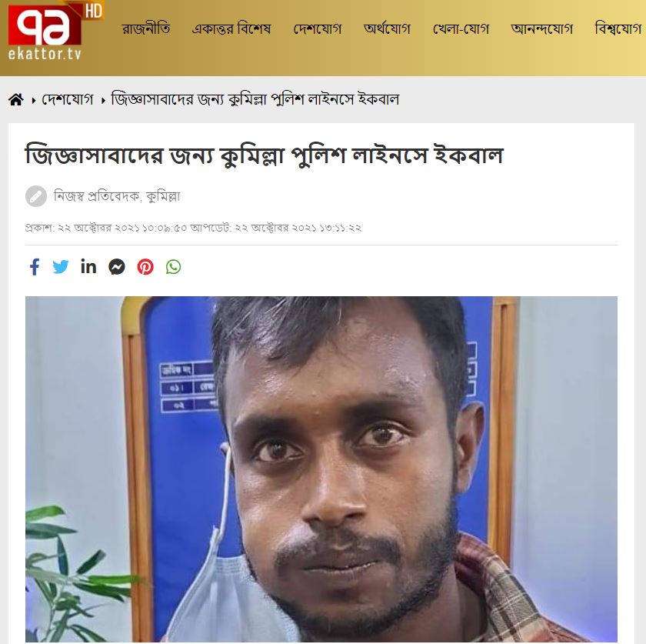Go to home via breadcrumb house icon
This screenshot has height=644, width=646.
[x=15, y=99]
